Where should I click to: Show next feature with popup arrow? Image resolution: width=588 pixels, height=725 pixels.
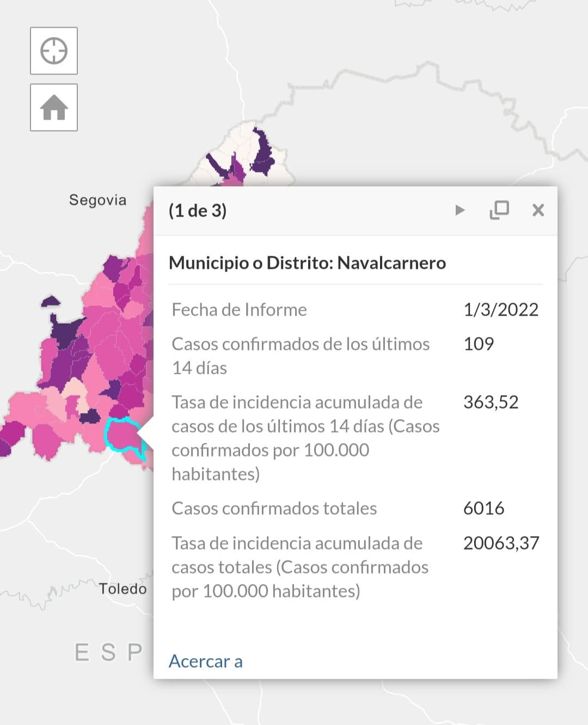click(x=460, y=210)
